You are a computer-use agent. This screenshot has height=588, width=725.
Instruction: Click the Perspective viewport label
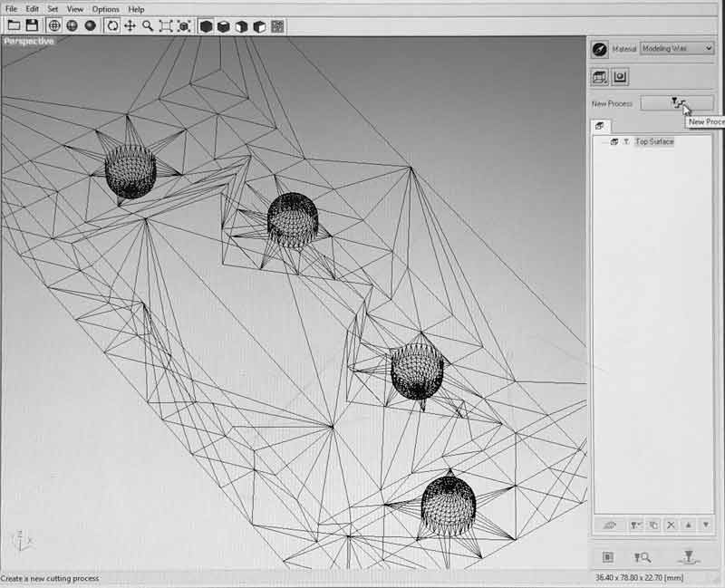coord(29,41)
